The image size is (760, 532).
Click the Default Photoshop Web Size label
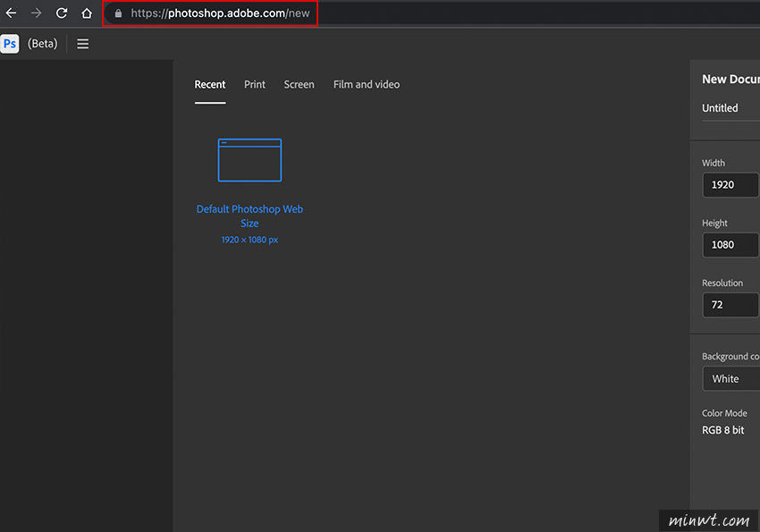tap(249, 216)
